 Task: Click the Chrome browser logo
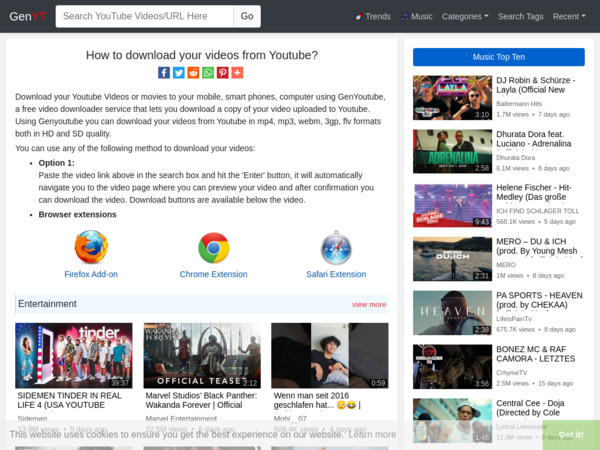[x=214, y=248]
